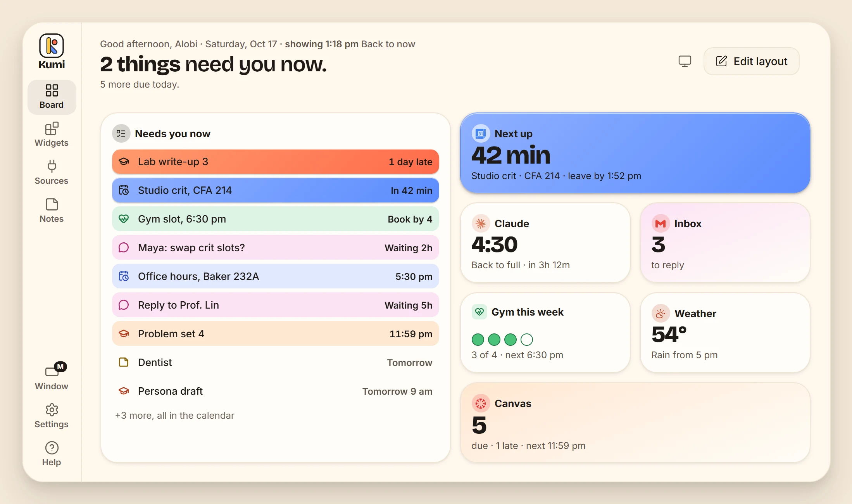852x504 pixels.
Task: Click the Waiting 5h label
Action: click(409, 306)
